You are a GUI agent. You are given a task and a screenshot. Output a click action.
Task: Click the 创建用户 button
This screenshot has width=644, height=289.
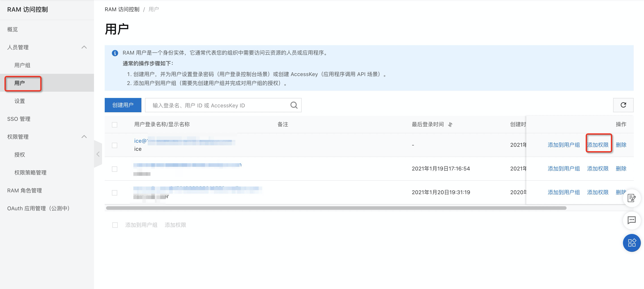(123, 105)
